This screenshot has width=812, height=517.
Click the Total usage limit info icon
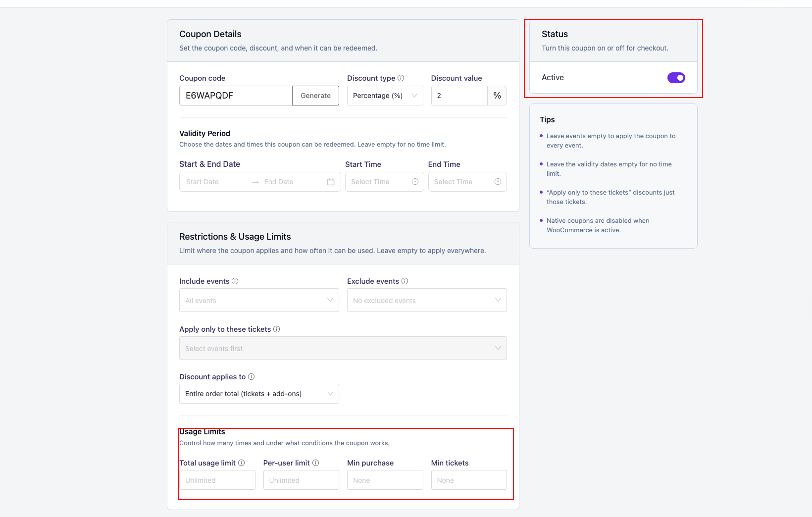click(x=242, y=463)
